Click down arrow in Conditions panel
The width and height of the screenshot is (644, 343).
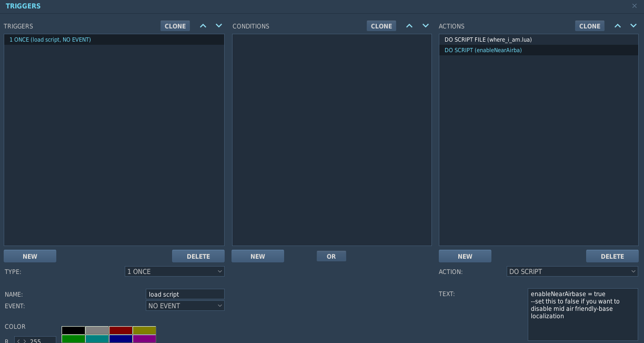pyautogui.click(x=426, y=26)
